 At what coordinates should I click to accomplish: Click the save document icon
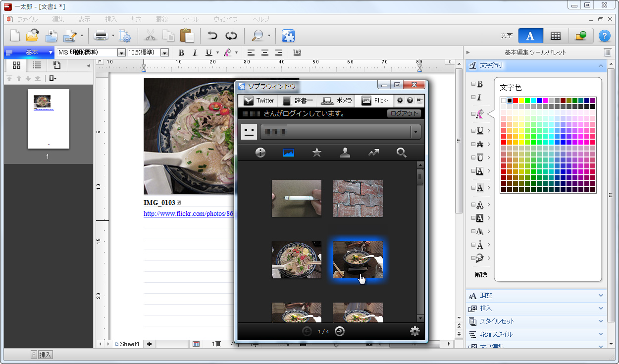pyautogui.click(x=52, y=36)
